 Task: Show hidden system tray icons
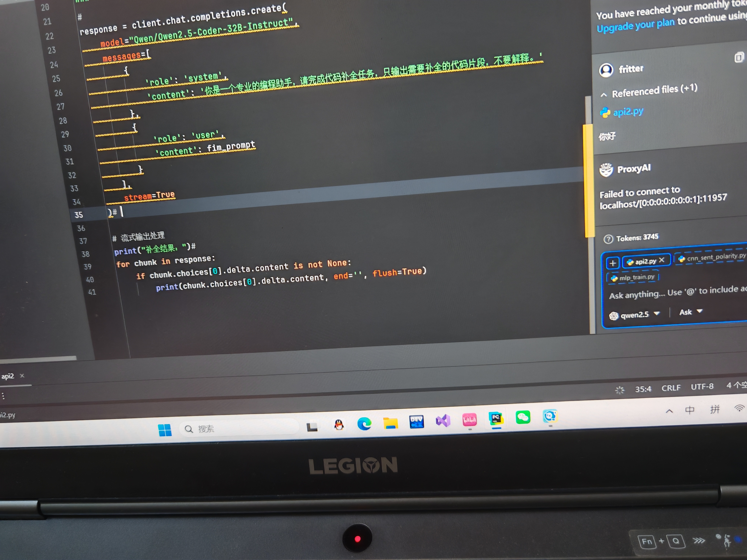pyautogui.click(x=669, y=411)
